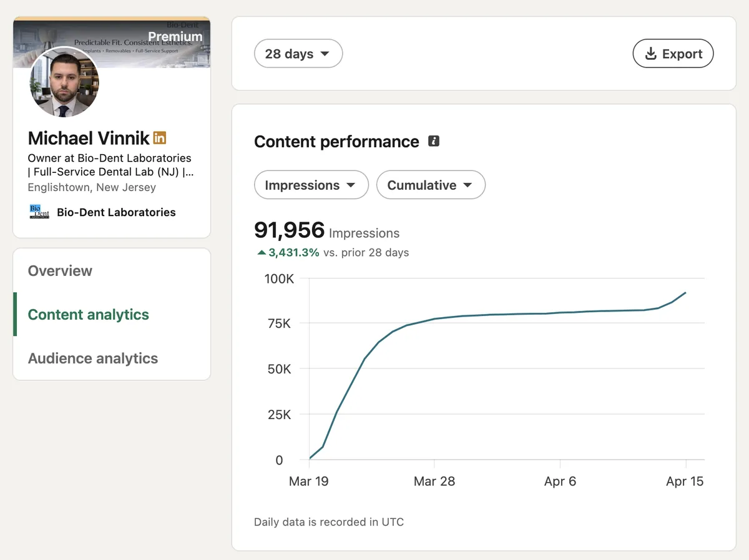Go to the Overview section
The width and height of the screenshot is (749, 560).
click(x=60, y=271)
